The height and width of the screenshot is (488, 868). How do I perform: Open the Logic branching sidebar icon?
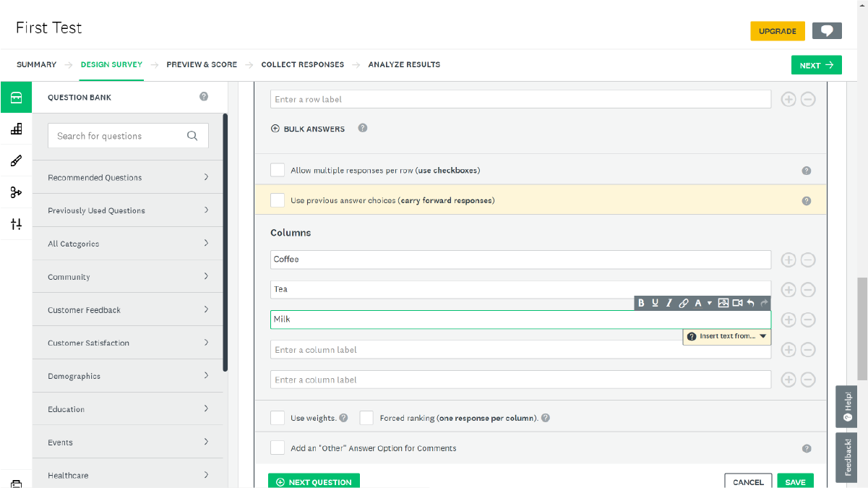(x=16, y=192)
